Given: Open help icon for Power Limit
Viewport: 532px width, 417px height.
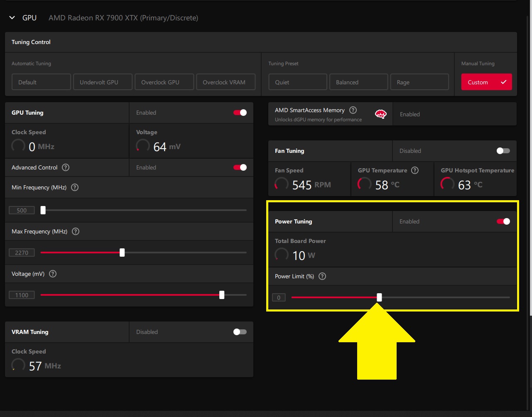Looking at the screenshot, I should [322, 276].
